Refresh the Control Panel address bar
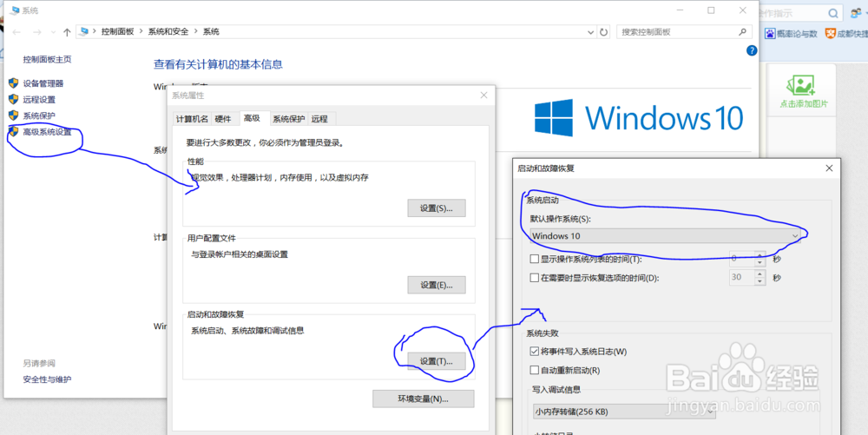This screenshot has width=868, height=435. click(x=603, y=32)
